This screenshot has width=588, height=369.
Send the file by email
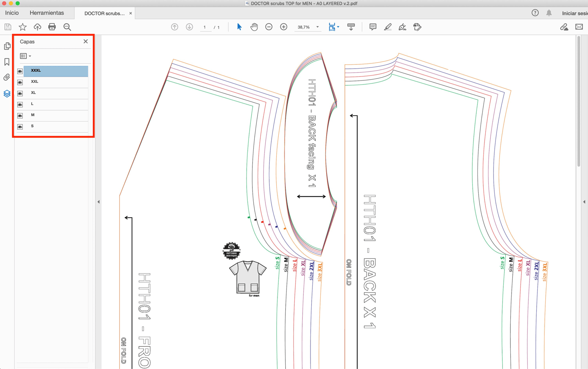(579, 27)
